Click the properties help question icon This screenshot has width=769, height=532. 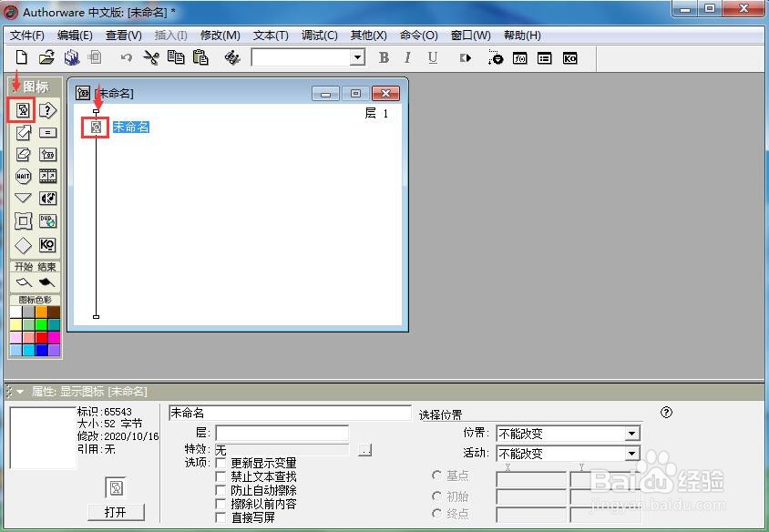tap(666, 413)
